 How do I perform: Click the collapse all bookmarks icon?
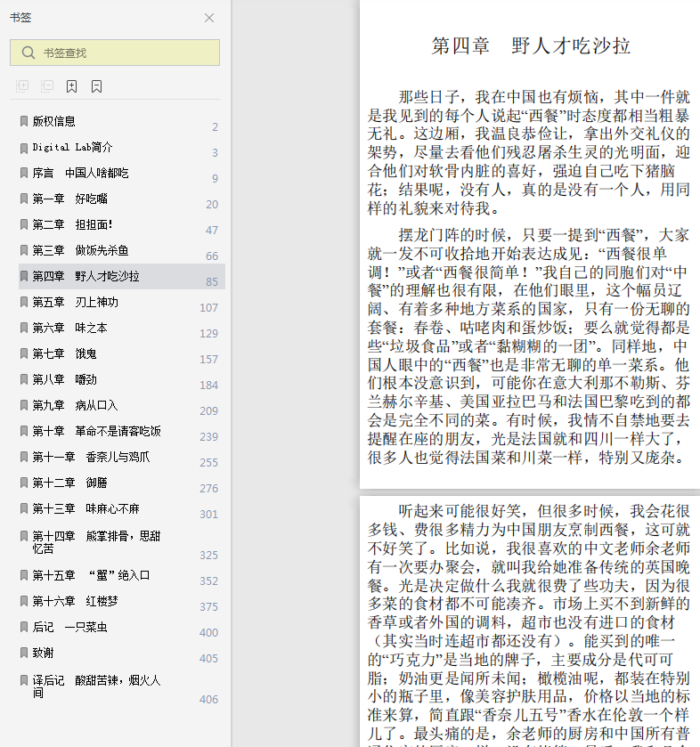46,86
